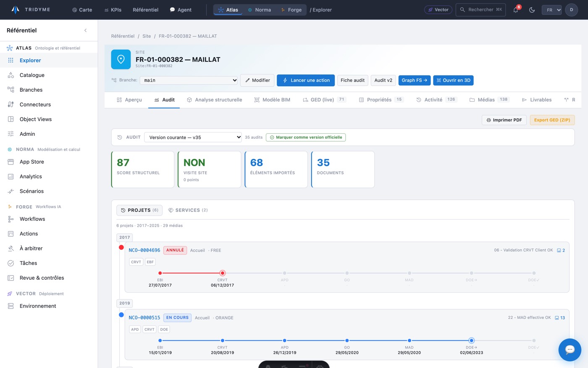Image resolution: width=588 pixels, height=368 pixels.
Task: Click the CRVT 06/12/2017 timeline marker
Action: pos(223,273)
